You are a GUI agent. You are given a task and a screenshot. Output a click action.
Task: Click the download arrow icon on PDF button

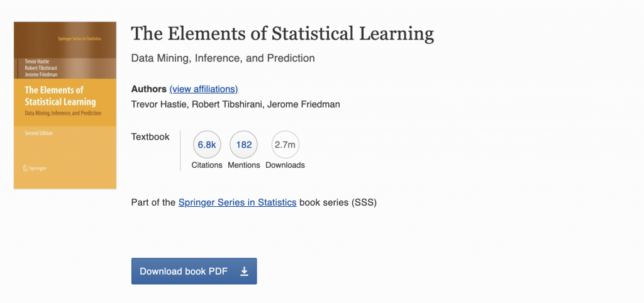[x=245, y=272]
